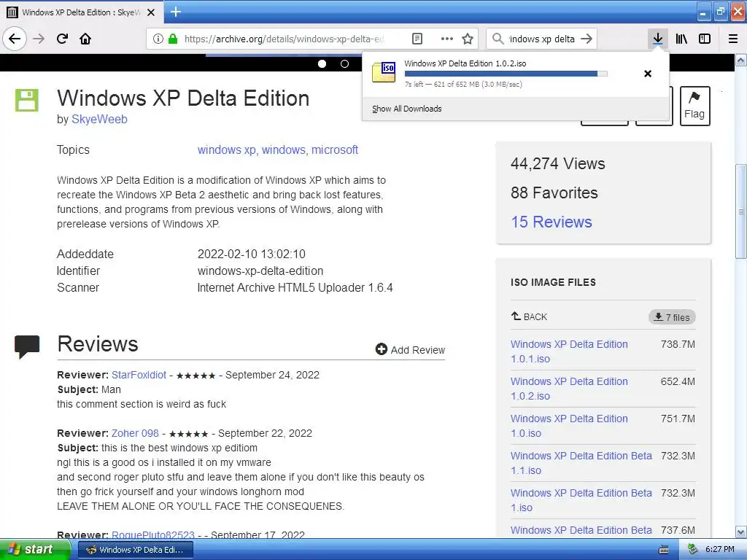The height and width of the screenshot is (560, 747).
Task: Click the green floppy software icon
Action: [x=27, y=100]
